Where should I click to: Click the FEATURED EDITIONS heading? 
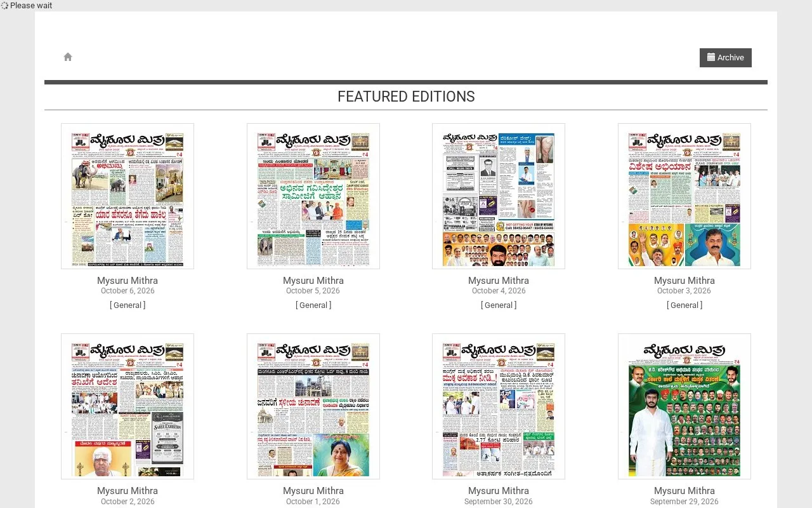[x=406, y=97]
